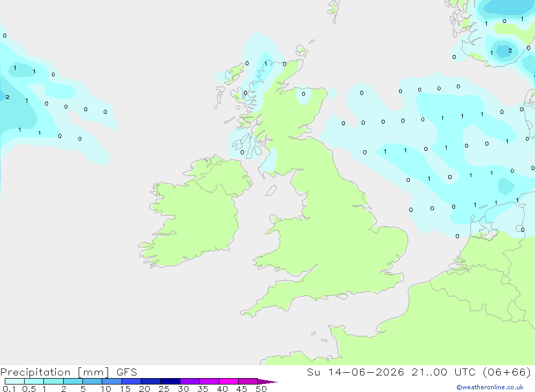
Task: Pick the 25–30 mm navy legend swatch
Action: (170, 381)
